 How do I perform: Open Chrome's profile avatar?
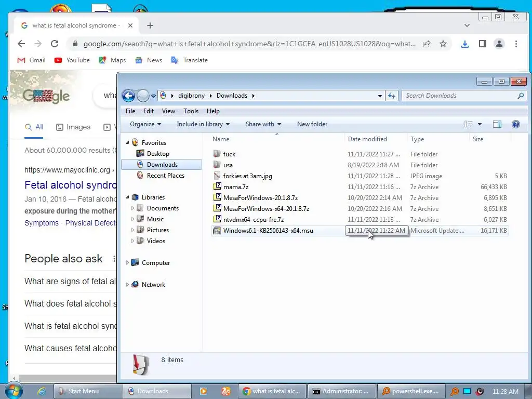click(499, 44)
